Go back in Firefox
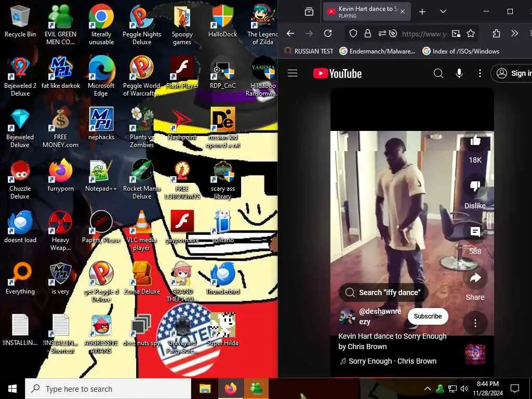This screenshot has width=532, height=399. click(290, 33)
